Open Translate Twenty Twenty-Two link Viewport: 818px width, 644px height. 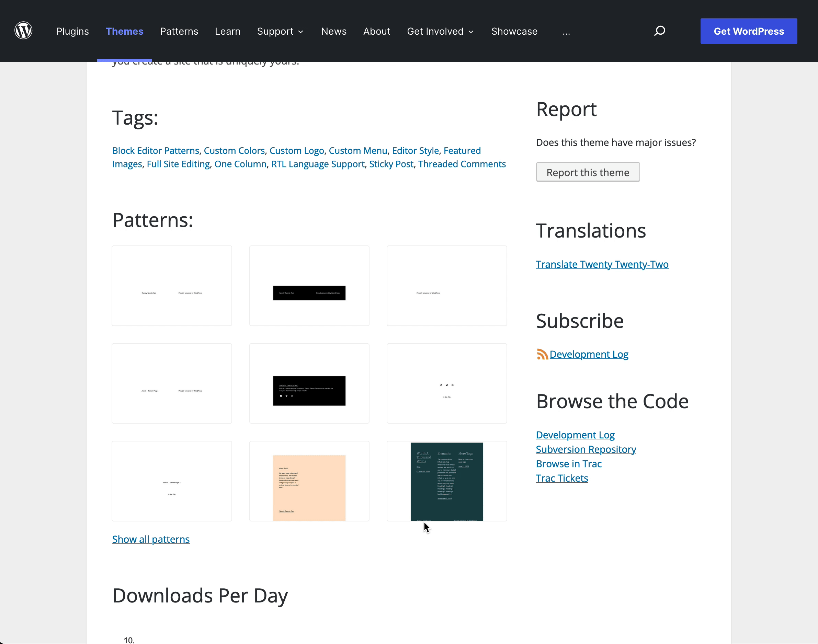click(602, 264)
